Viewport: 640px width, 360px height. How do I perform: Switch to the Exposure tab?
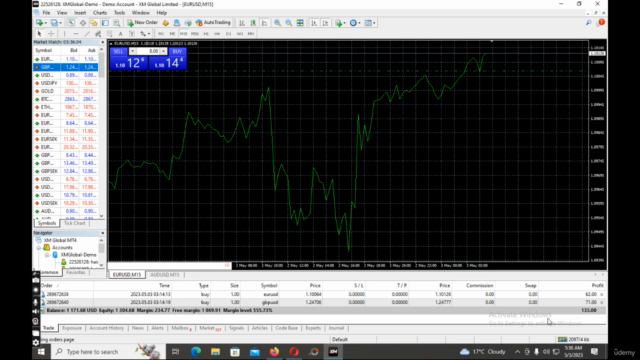click(x=72, y=328)
